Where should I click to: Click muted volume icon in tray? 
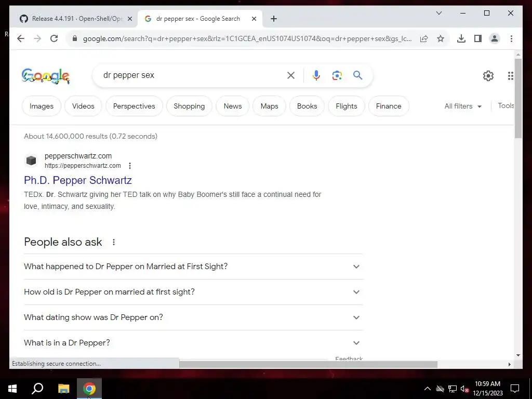(464, 389)
